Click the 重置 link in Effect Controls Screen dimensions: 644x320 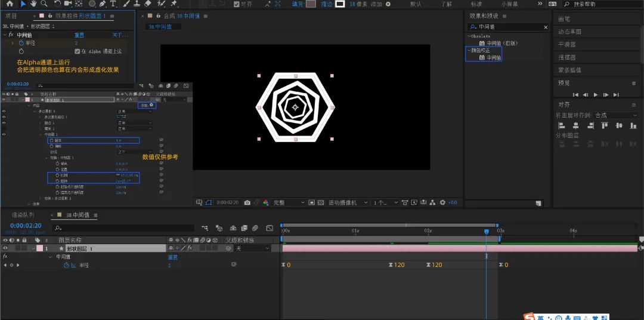79,35
